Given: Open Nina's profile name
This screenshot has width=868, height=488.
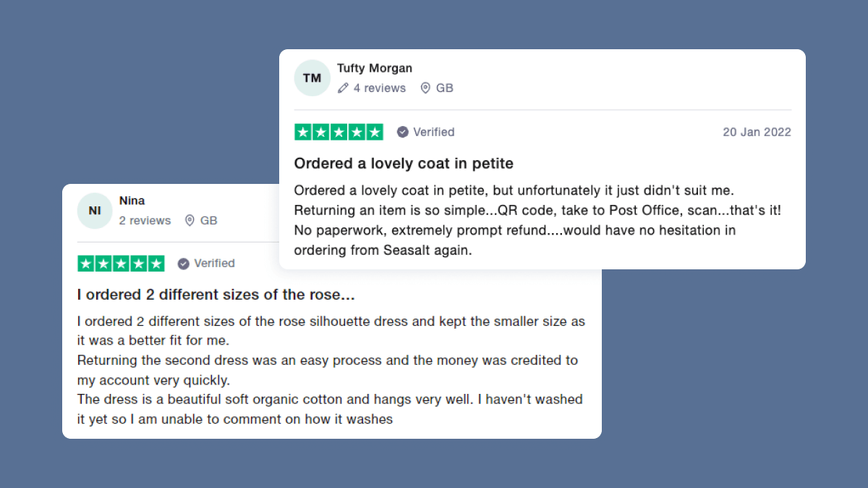Looking at the screenshot, I should tap(132, 201).
